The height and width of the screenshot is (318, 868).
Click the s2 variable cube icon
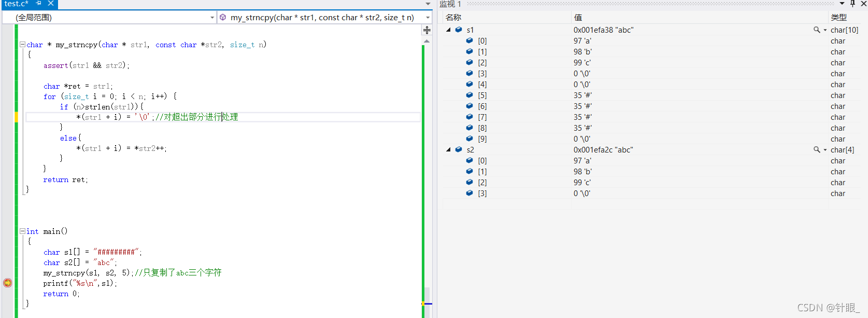point(459,149)
